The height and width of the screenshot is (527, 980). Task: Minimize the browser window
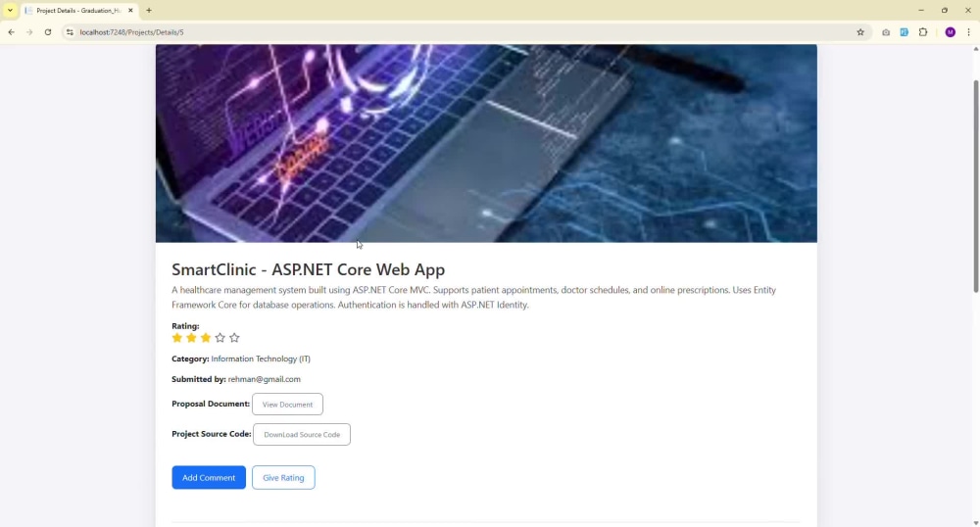pyautogui.click(x=920, y=10)
